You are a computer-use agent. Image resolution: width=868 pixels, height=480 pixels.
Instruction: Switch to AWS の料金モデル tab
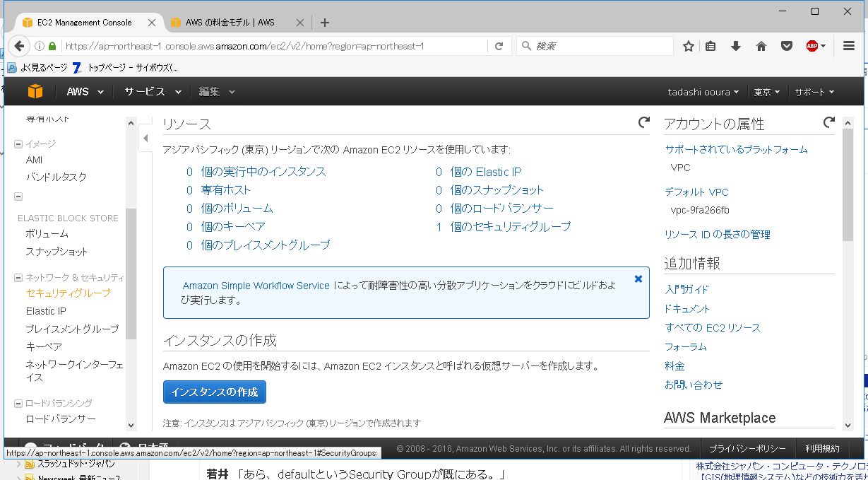pos(231,23)
